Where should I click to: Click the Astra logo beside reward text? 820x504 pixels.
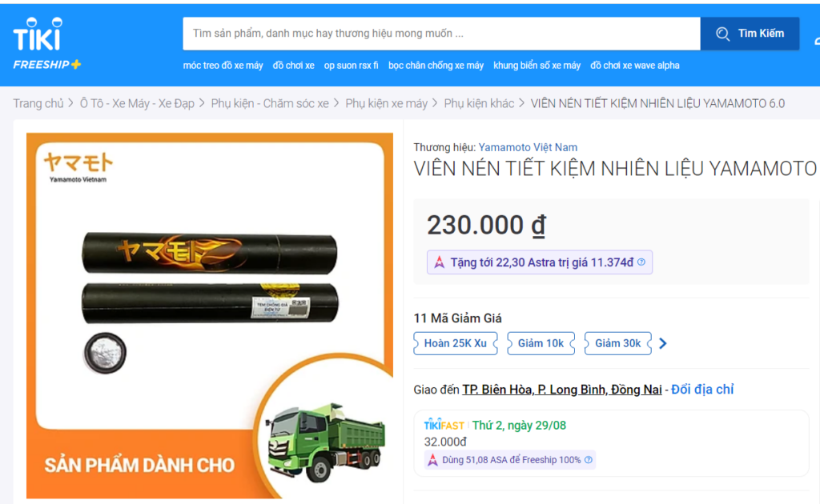[440, 262]
